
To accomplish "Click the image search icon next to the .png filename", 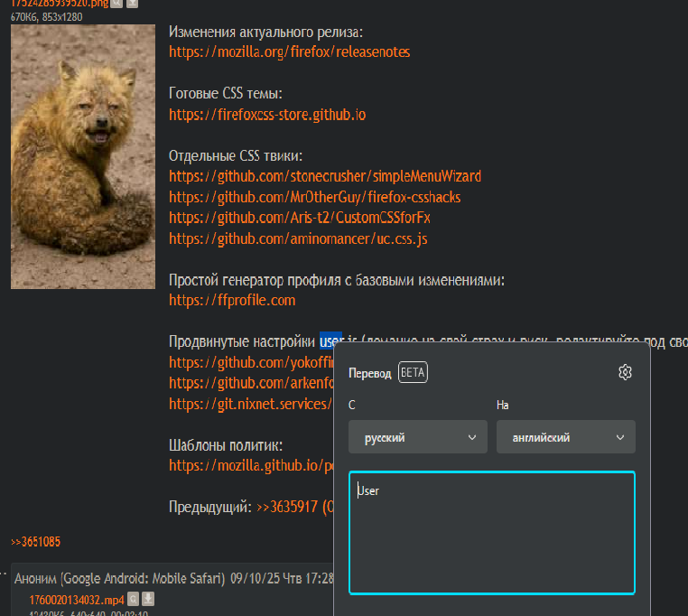I will click(x=116, y=4).
